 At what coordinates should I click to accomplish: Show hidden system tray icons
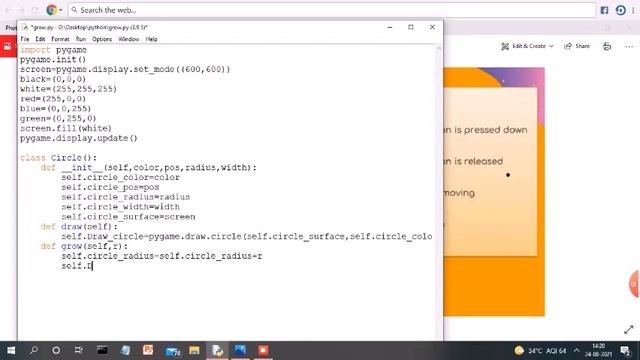coord(576,350)
